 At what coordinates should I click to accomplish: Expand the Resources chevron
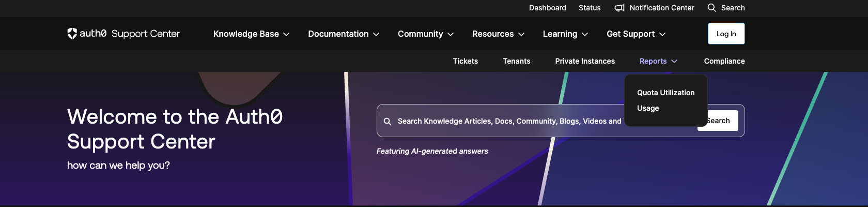click(x=521, y=34)
